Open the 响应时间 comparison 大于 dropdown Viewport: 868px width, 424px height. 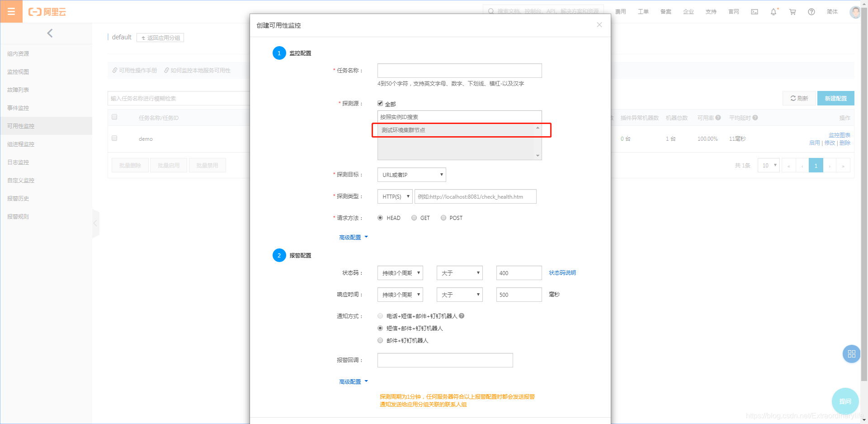coord(460,295)
